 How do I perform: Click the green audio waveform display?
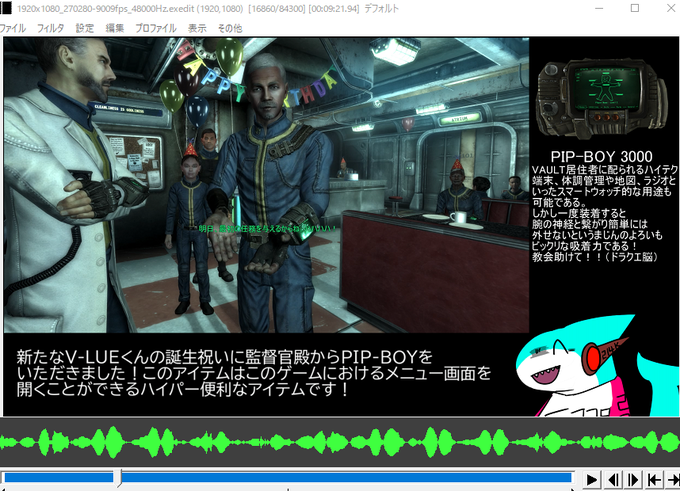click(340, 442)
